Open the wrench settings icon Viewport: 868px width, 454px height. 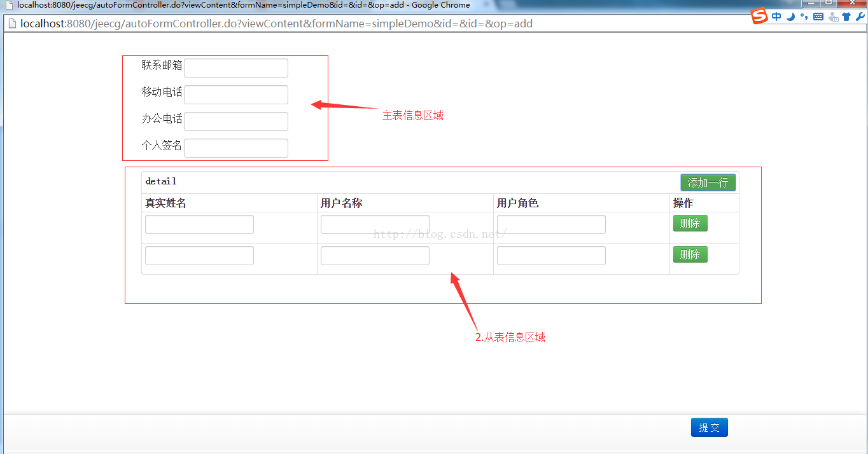pos(860,17)
